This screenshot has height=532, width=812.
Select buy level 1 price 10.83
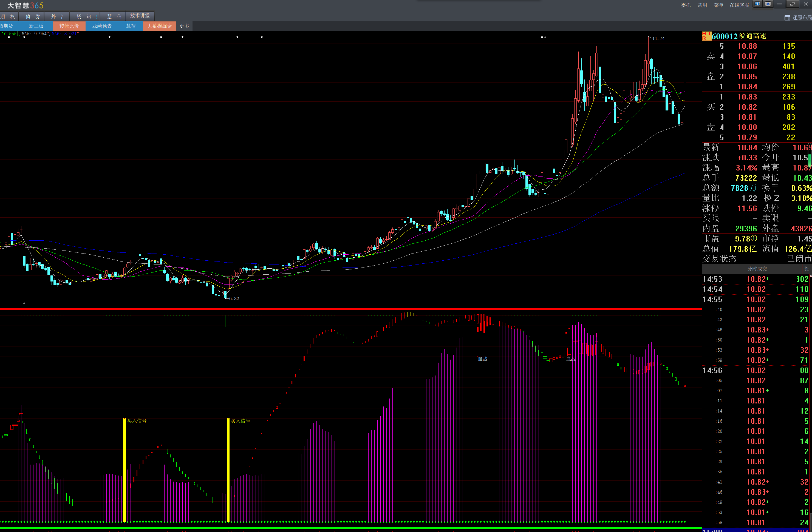coord(747,97)
